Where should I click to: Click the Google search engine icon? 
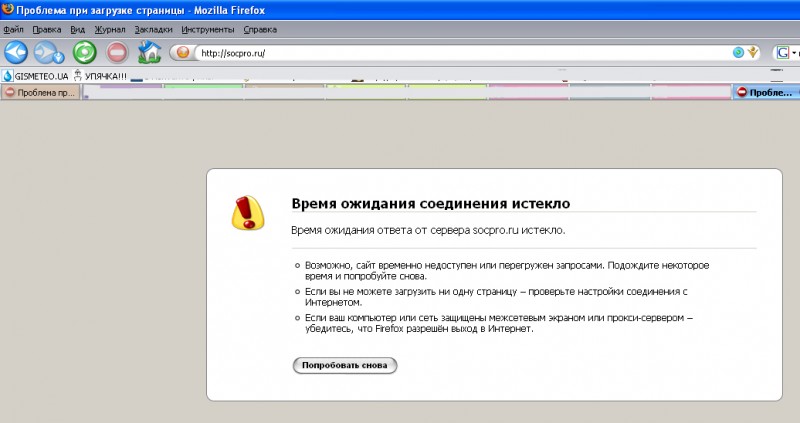pos(783,53)
